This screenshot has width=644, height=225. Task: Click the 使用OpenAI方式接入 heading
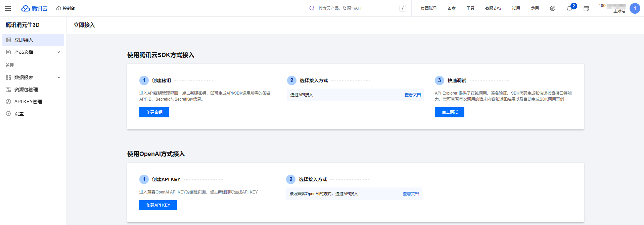coord(156,154)
